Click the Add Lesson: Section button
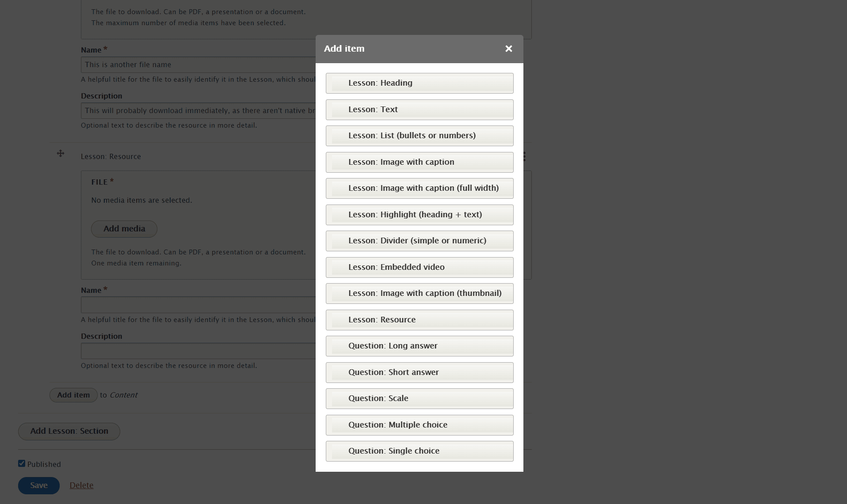The height and width of the screenshot is (504, 847). tap(69, 431)
